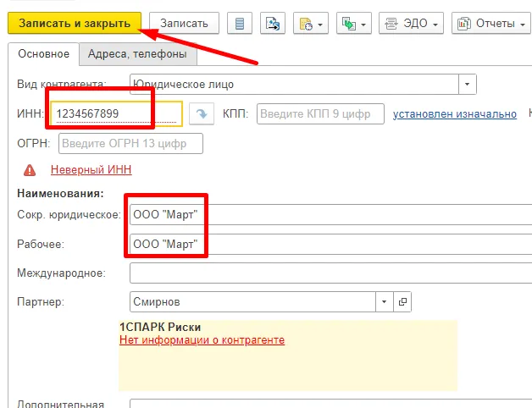Viewport: 532px width, 408px height.
Task: Click the Записать и закрыть button
Action: click(75, 23)
